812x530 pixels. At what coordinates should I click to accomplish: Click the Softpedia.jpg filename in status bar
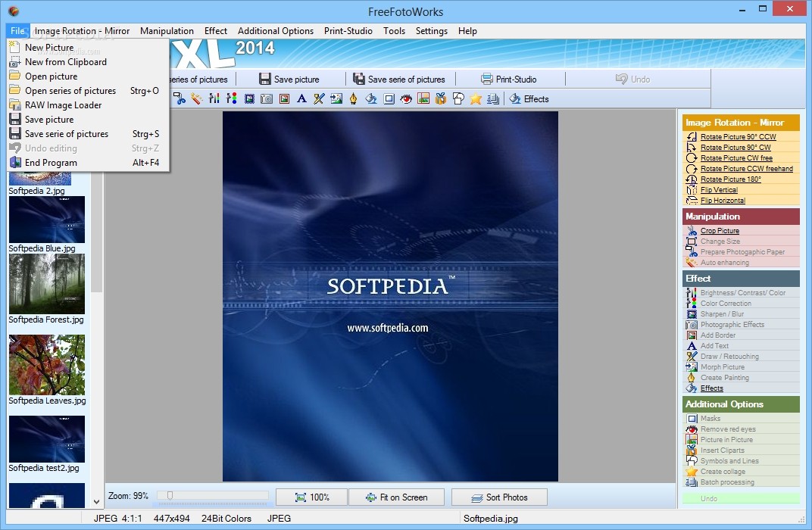click(490, 519)
